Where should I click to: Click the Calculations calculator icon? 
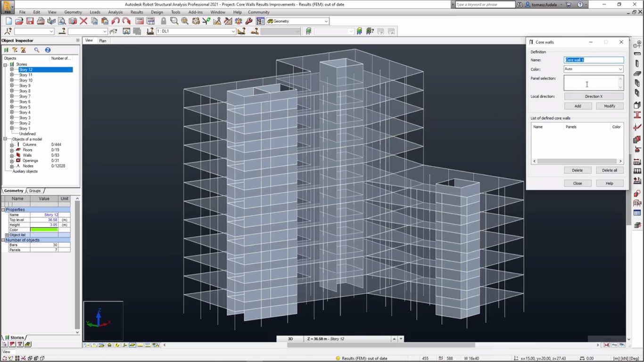click(140, 21)
